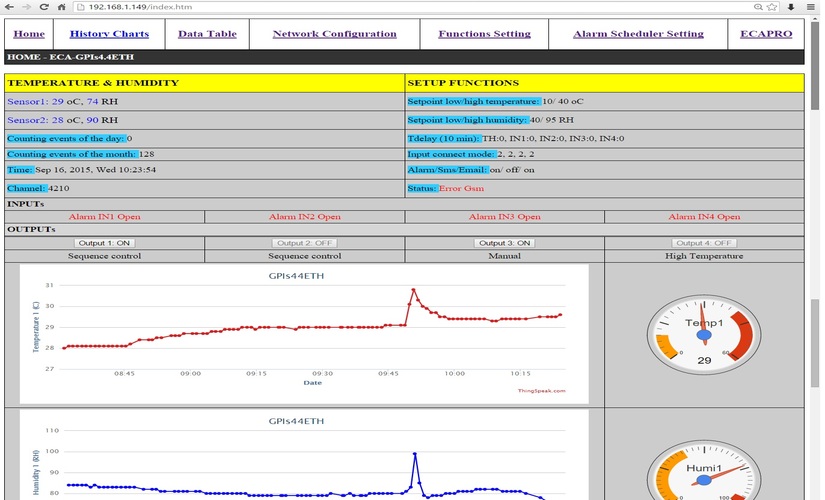Toggle the Output 2: OFF button

[304, 243]
